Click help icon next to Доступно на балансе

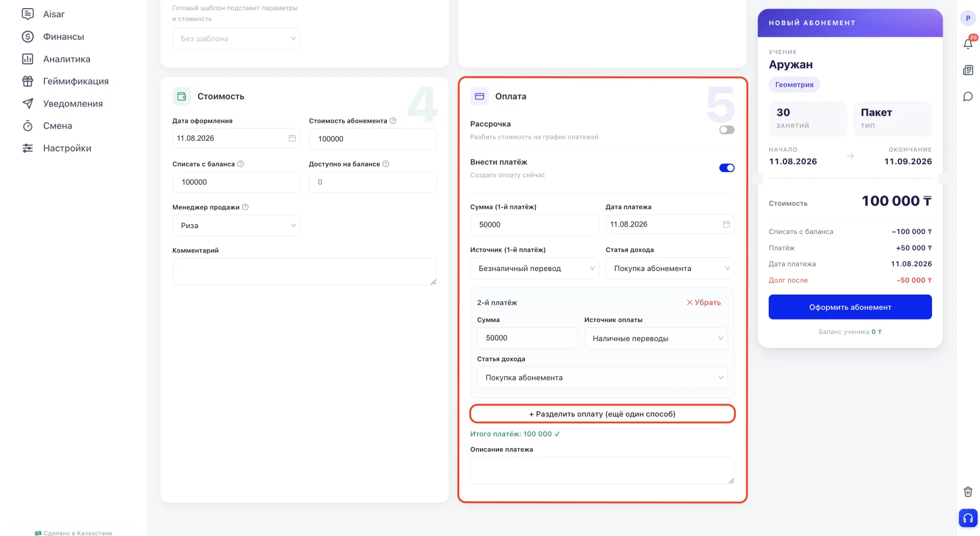pos(386,164)
